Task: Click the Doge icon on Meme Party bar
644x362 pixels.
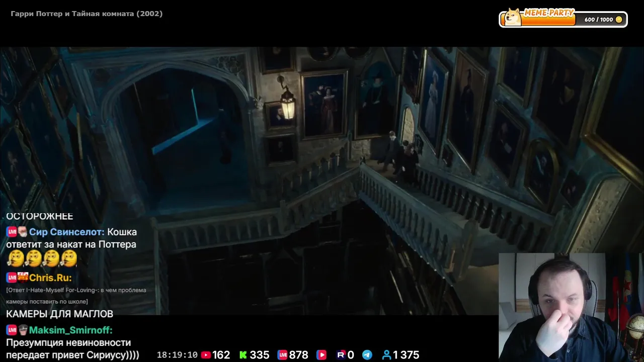Action: pos(513,18)
